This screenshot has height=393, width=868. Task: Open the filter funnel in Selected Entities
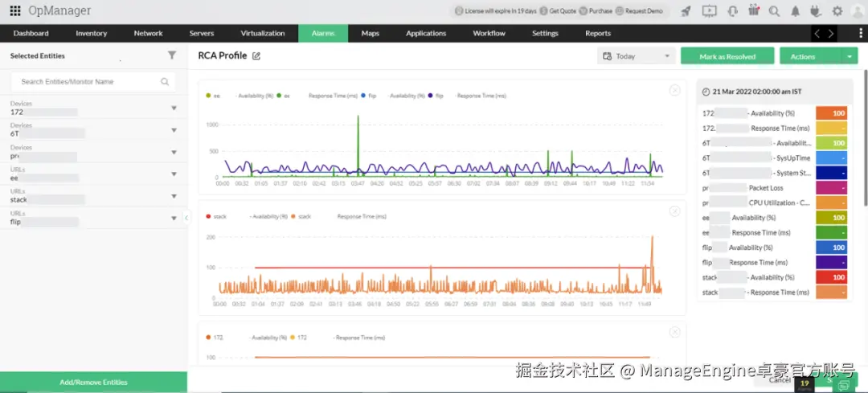[172, 55]
